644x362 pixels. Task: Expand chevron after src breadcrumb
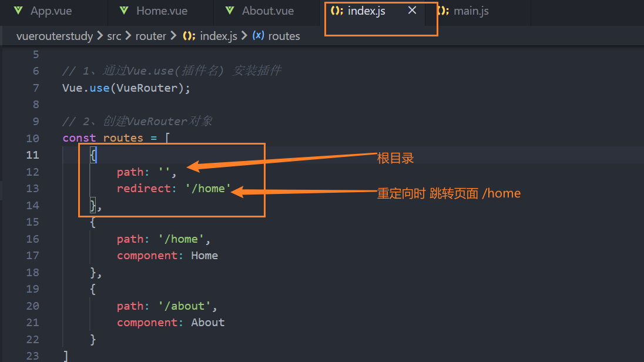click(x=128, y=36)
